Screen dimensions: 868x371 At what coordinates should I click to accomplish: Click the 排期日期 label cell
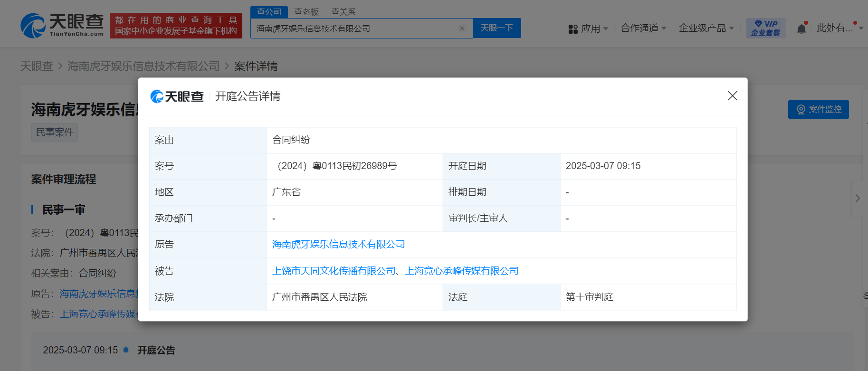pos(501,192)
